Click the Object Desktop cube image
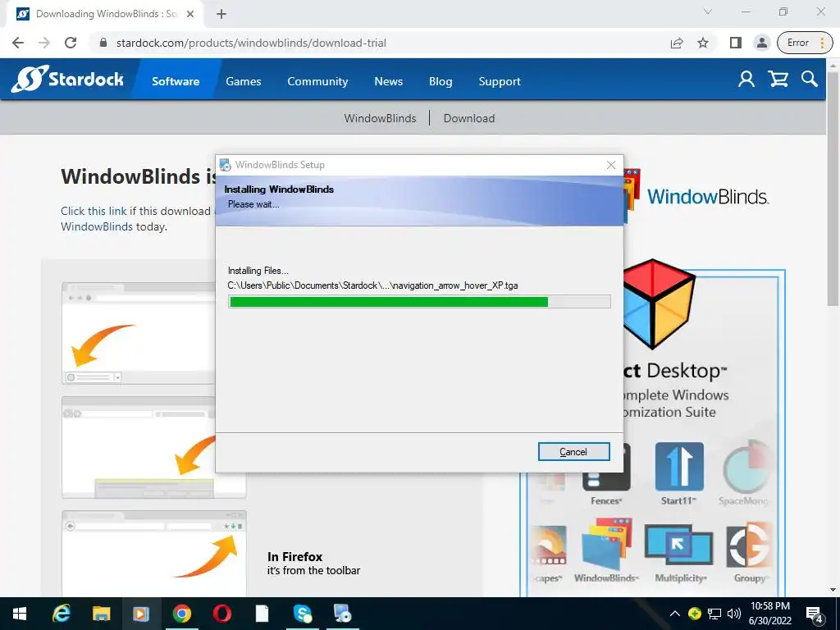 (659, 304)
